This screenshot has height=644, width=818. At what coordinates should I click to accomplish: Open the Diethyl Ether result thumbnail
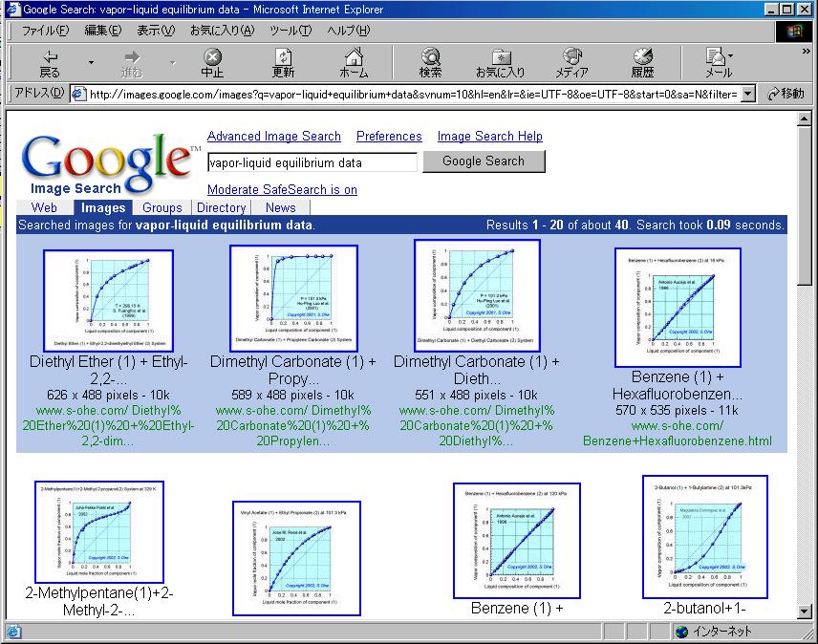pyautogui.click(x=108, y=300)
